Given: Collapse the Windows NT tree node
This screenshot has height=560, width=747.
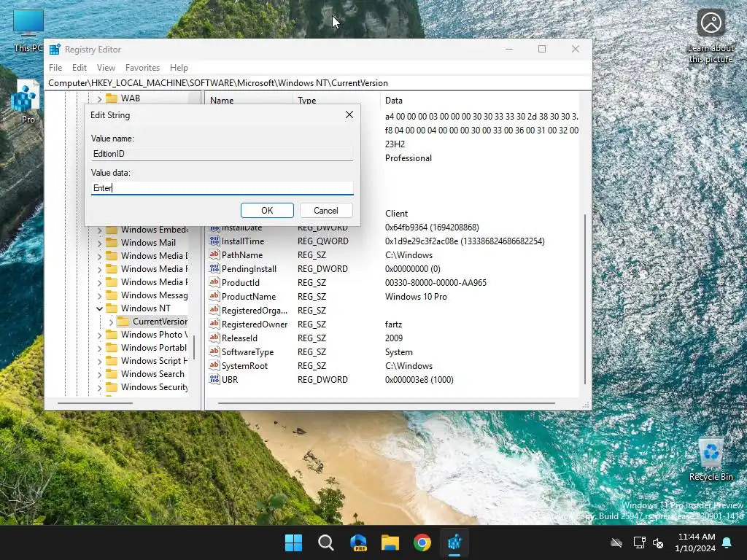Looking at the screenshot, I should [x=99, y=308].
